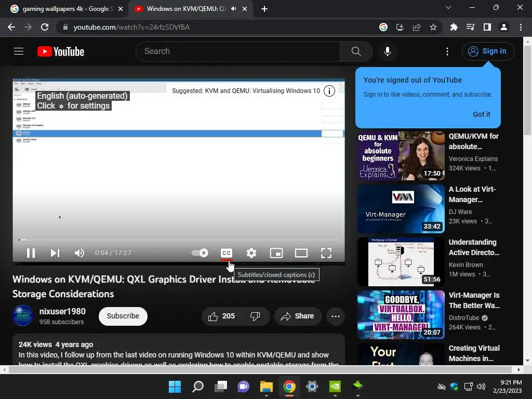Screen dimensions: 532x399
Task: Subscribe to nixuser1980 channel
Action: click(123, 316)
